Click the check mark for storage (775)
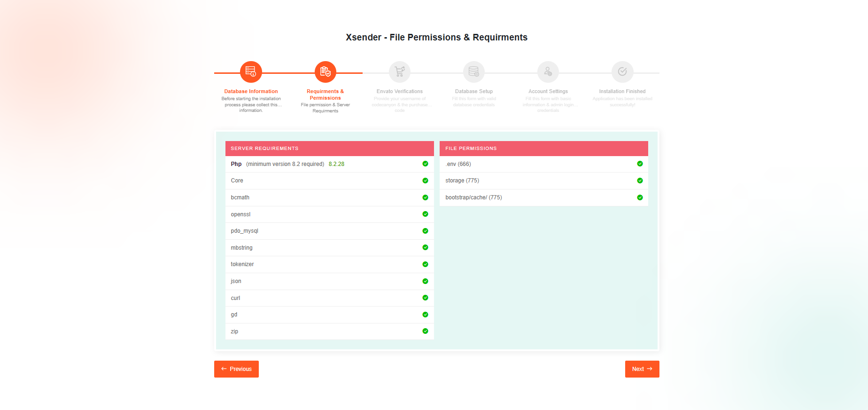The height and width of the screenshot is (410, 868). [x=640, y=181]
